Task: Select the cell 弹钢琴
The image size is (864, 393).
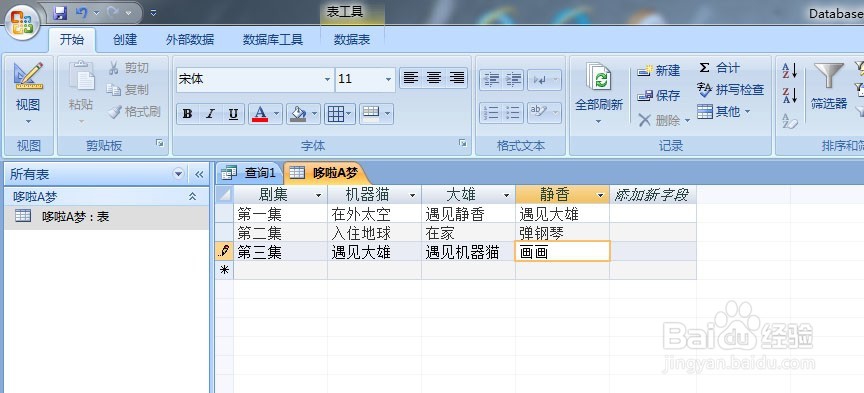Action: point(563,233)
